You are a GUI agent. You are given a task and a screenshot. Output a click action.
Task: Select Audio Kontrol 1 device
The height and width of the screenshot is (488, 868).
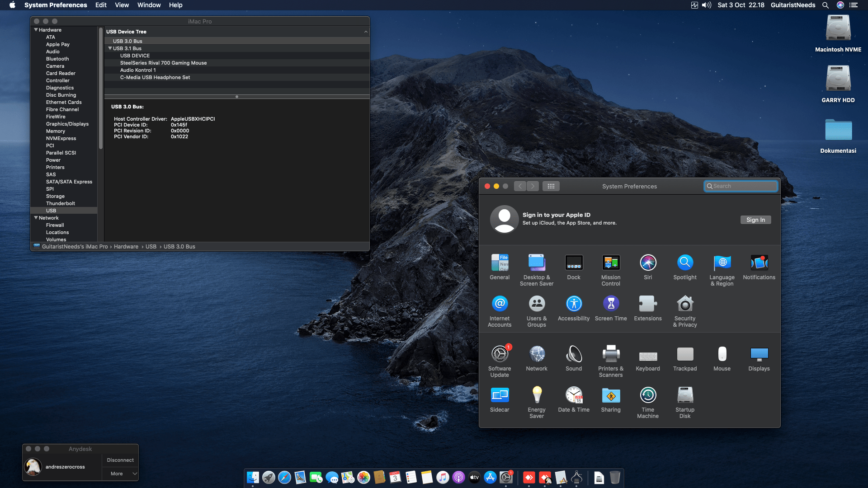(237, 70)
